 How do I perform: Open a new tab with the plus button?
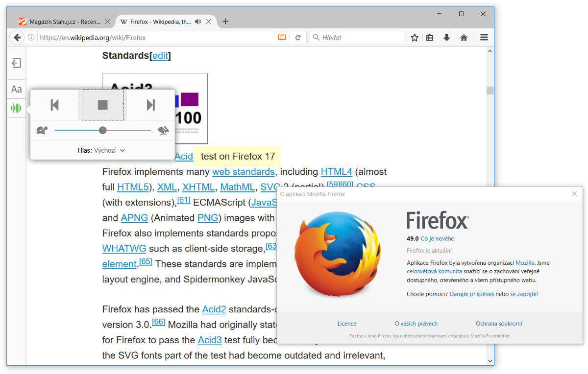pyautogui.click(x=225, y=22)
